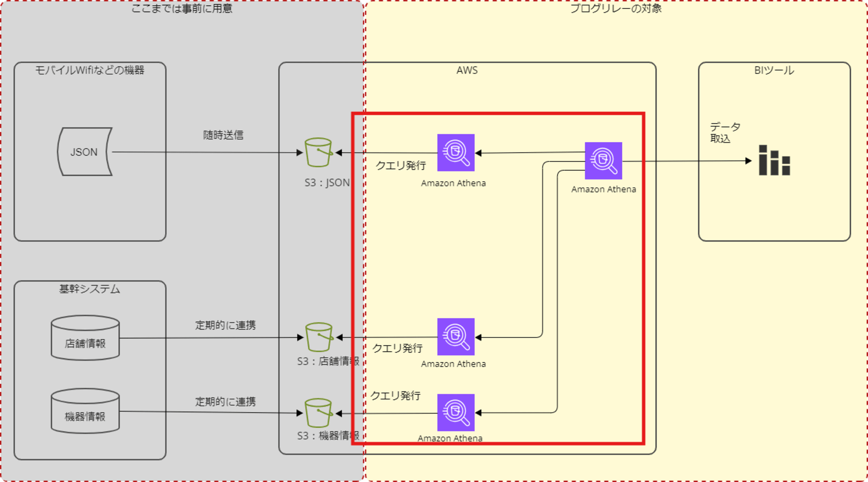The image size is (868, 482).
Task: Click '定期的に連携' label on the 店舗情報 arrow
Action: tap(225, 325)
